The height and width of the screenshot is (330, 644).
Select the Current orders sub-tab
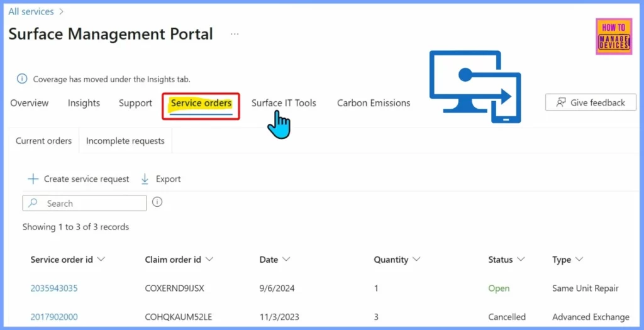point(43,141)
